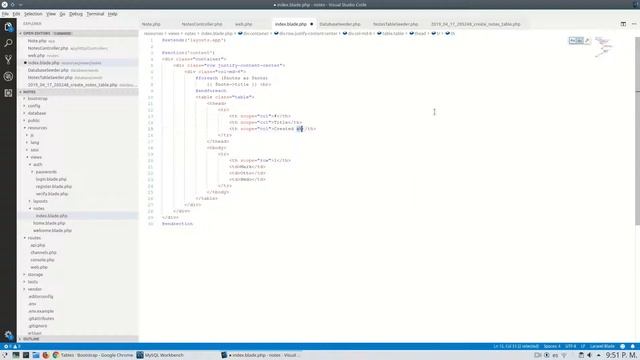
Task: Expand the config folder
Action: pos(34,106)
